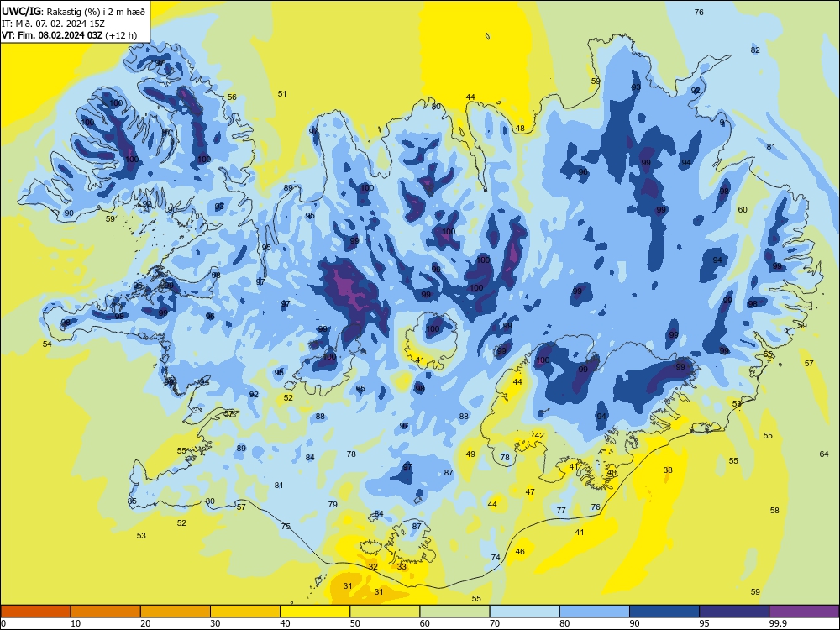The width and height of the screenshot is (840, 630).
Task: Select the value '85' on the Reykjanes peninsula
Action: (x=133, y=501)
